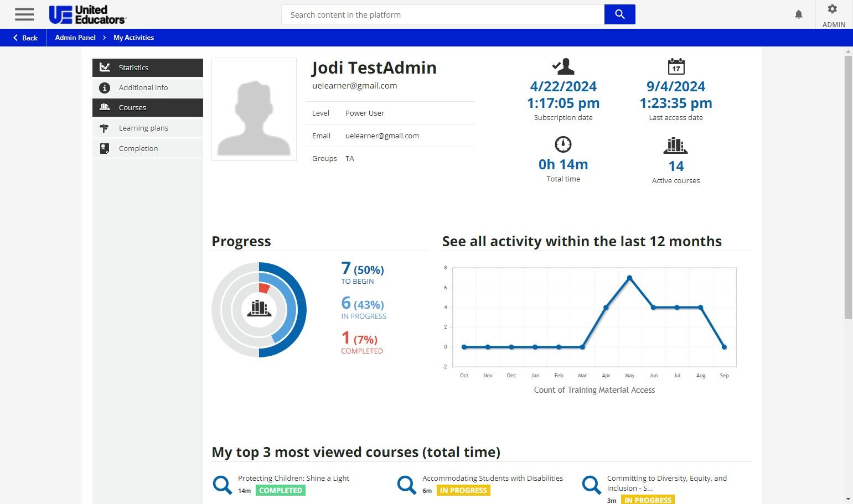Viewport: 853px width, 504px height.
Task: Click the search magnifier button
Action: point(619,14)
